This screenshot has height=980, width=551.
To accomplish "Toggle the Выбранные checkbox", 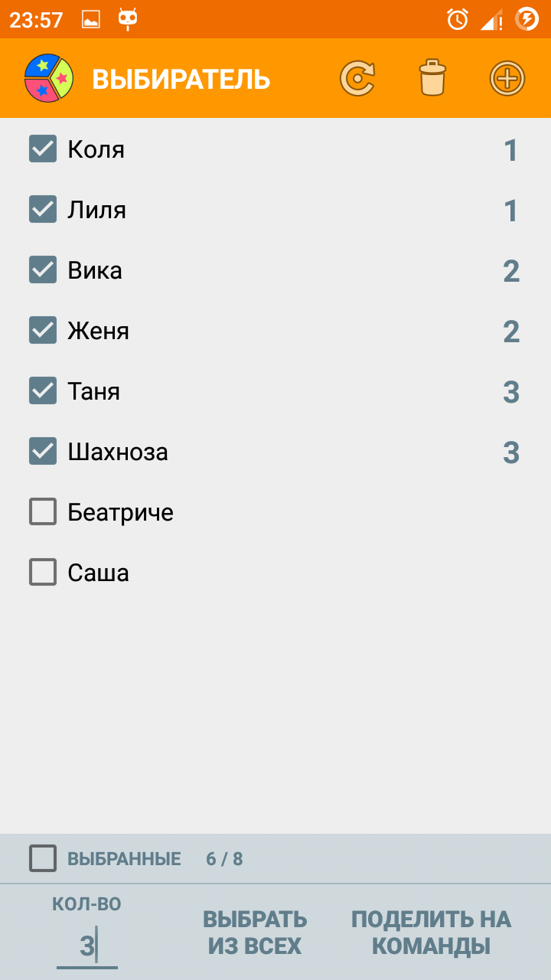I will click(x=43, y=858).
